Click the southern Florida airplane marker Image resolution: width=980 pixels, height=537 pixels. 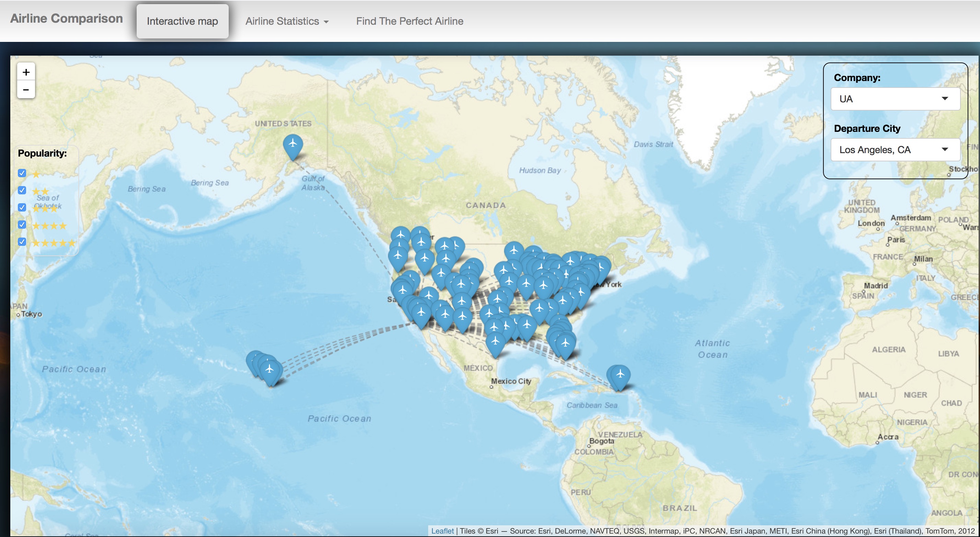click(x=565, y=345)
